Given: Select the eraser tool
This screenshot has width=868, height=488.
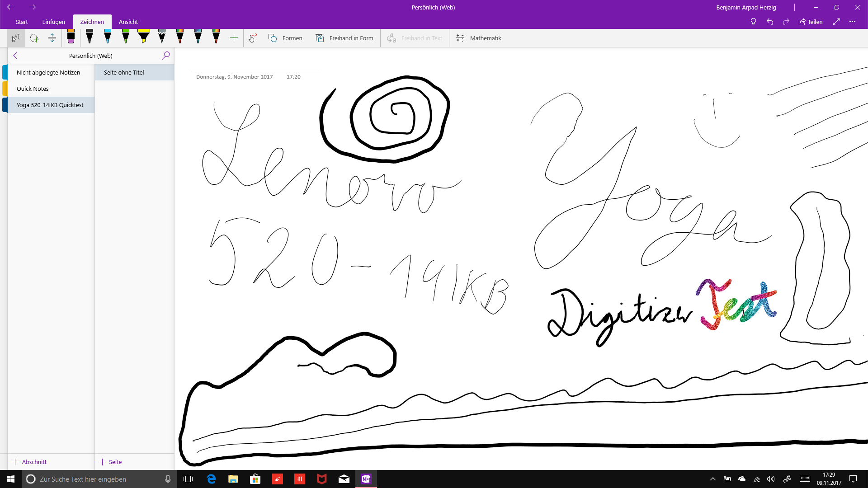Looking at the screenshot, I should [x=71, y=37].
